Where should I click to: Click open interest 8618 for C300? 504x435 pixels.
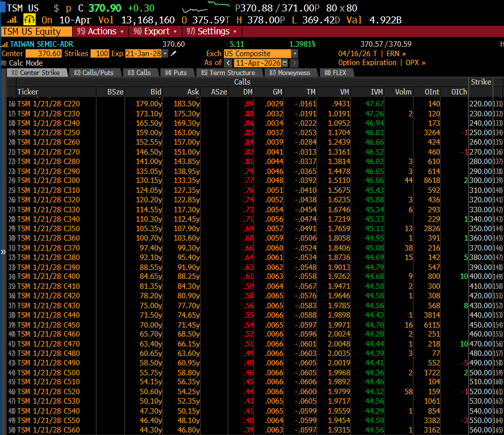click(x=432, y=180)
